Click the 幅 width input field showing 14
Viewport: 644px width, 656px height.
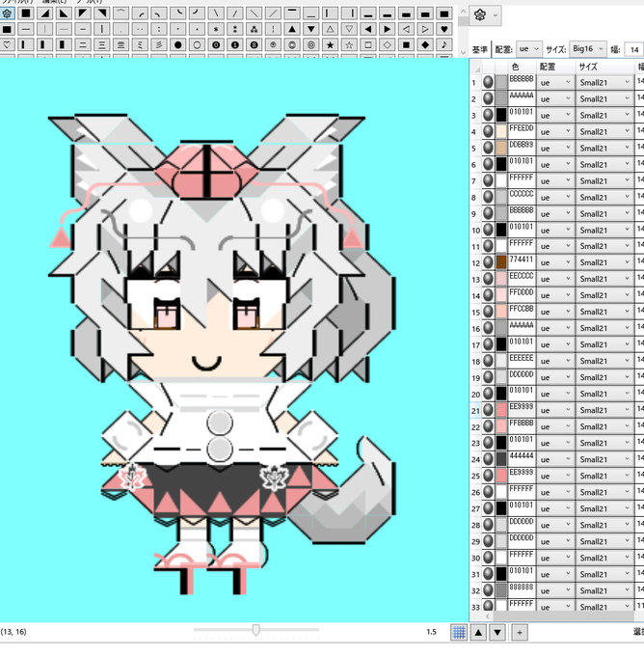(x=634, y=49)
